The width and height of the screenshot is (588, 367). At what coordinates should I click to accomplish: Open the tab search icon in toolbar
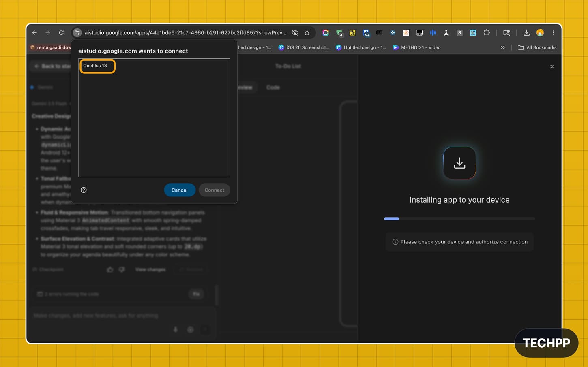506,33
